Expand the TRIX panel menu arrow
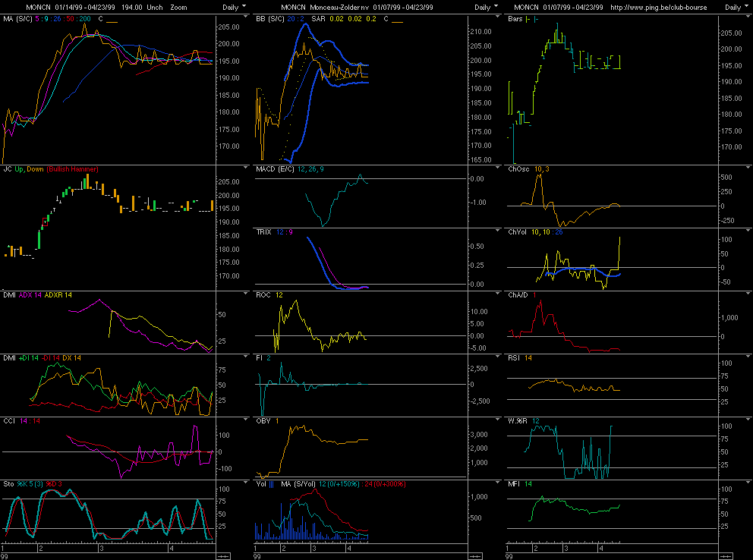The width and height of the screenshot is (753, 560). click(497, 231)
